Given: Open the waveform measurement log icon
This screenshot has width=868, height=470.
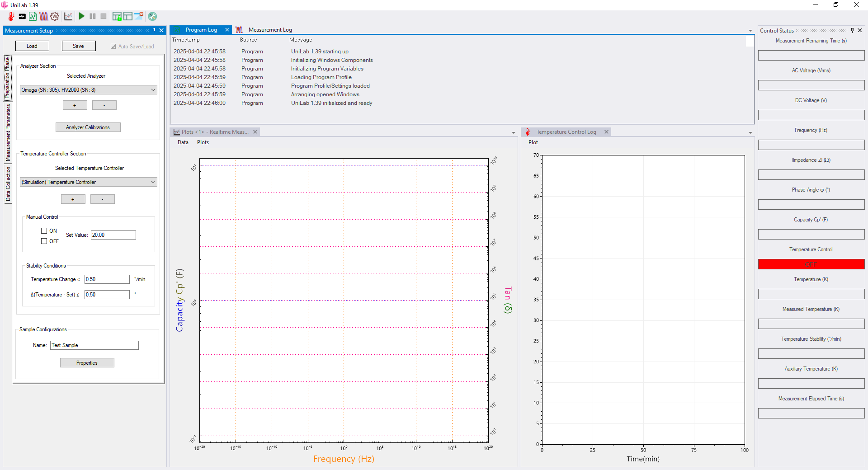Looking at the screenshot, I should click(x=44, y=16).
